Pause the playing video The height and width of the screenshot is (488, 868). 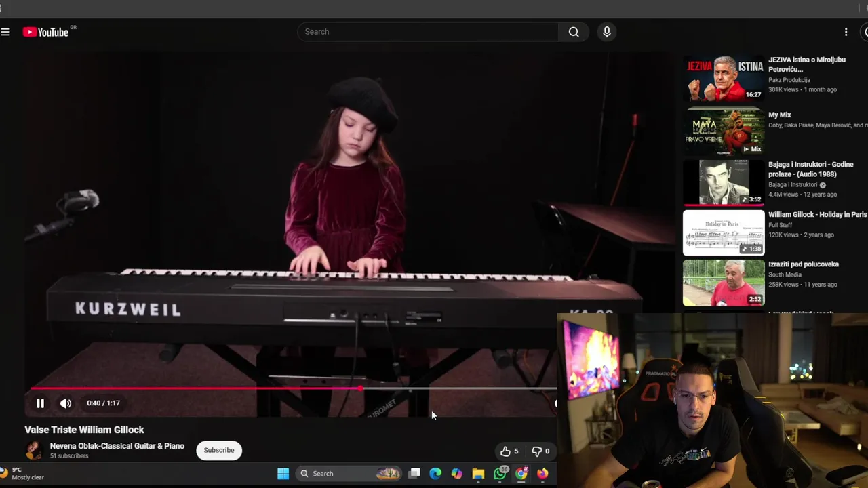tap(40, 403)
